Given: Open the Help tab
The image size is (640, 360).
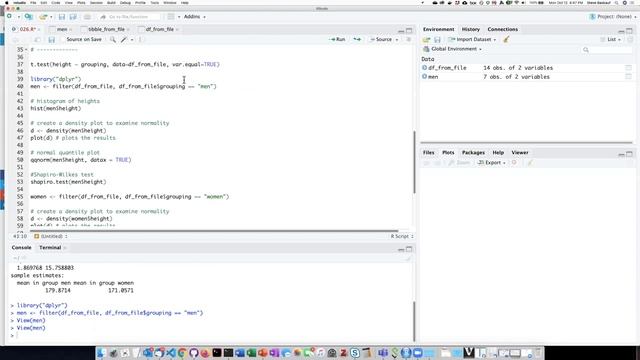Looking at the screenshot, I should point(498,153).
